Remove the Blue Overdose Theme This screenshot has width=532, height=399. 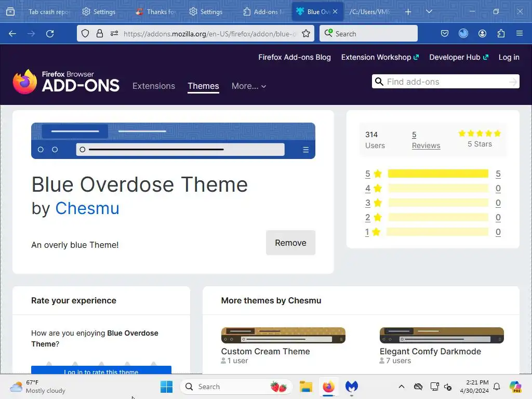pos(291,243)
